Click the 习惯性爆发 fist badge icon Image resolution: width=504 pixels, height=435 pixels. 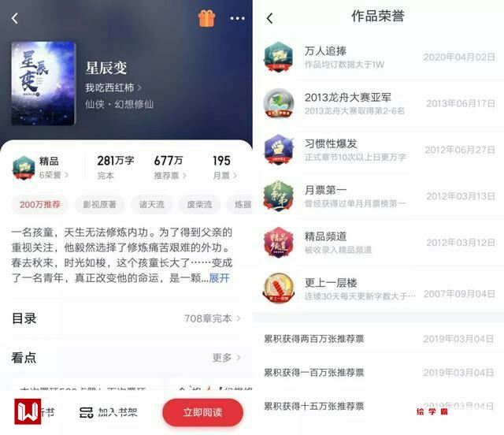click(278, 150)
